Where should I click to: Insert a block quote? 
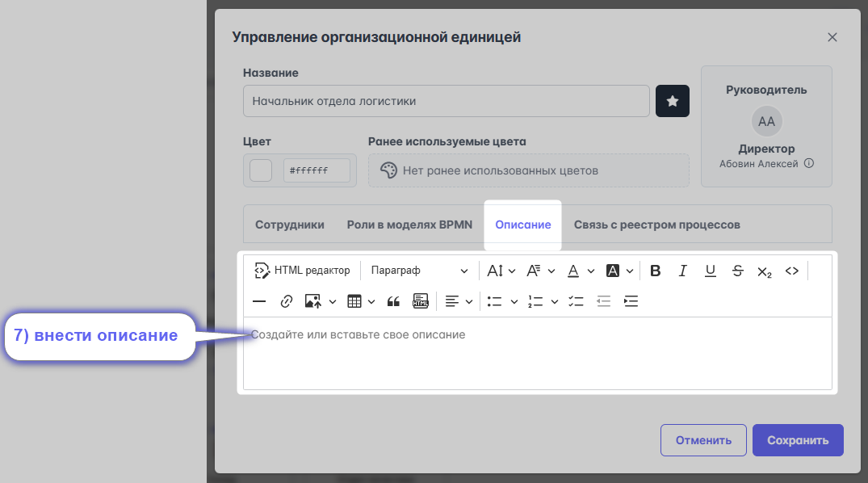394,301
